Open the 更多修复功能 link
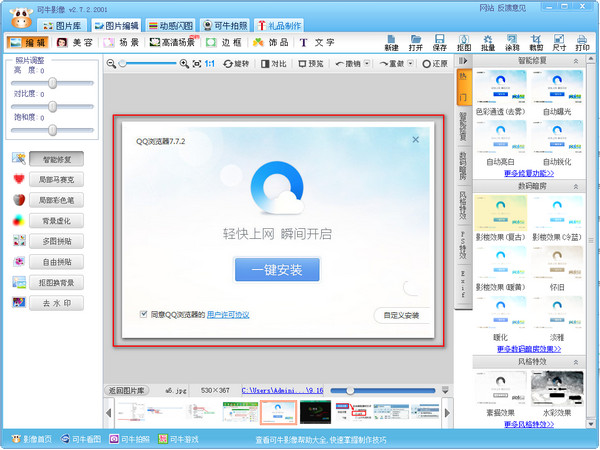Viewport: 600px width, 450px height. tap(529, 174)
